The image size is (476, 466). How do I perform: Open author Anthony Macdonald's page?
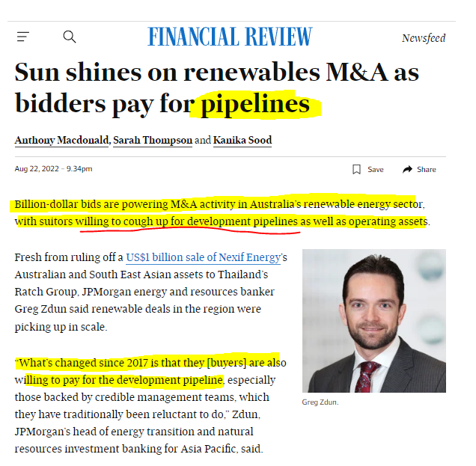point(62,140)
